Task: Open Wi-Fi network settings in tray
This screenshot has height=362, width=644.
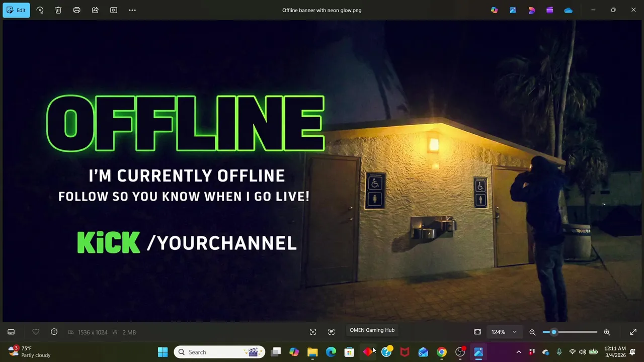Action: coord(572,352)
